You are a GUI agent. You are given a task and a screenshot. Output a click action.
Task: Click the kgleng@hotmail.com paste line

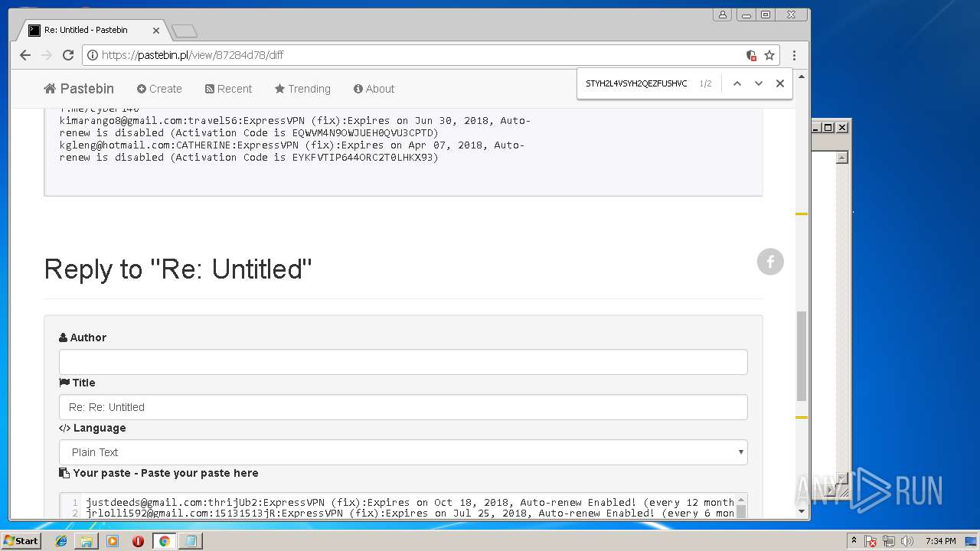coord(292,151)
